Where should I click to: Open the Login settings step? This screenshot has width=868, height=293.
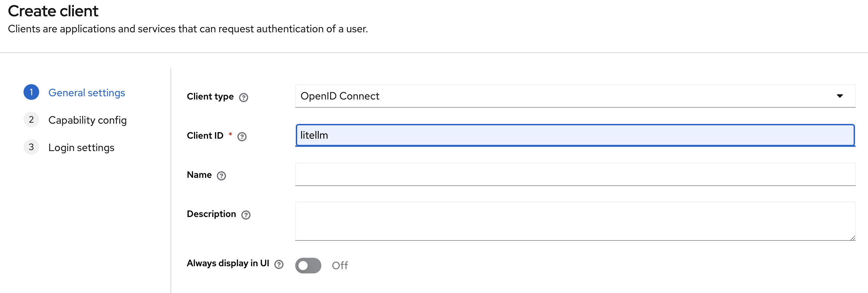pos(81,147)
